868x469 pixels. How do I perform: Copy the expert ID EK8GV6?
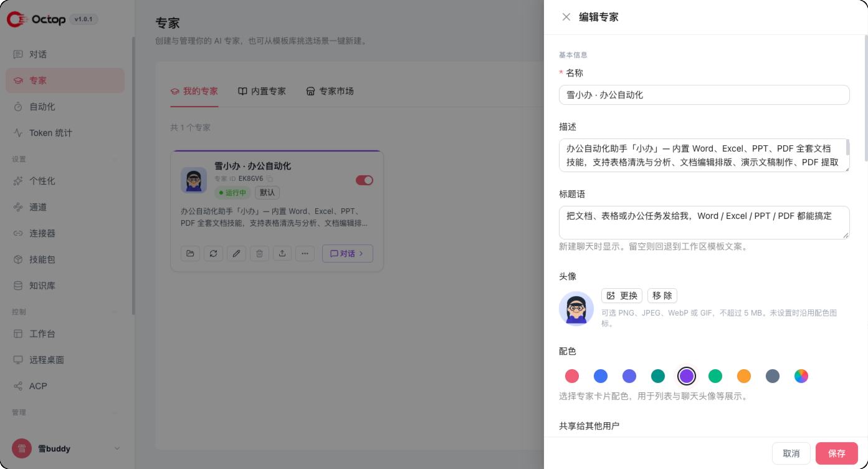click(x=270, y=179)
